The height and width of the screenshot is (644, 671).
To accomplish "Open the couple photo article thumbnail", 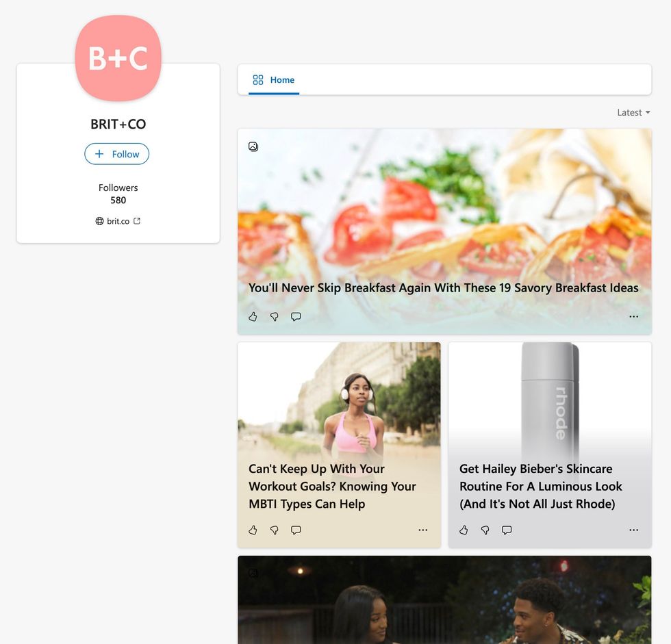I will click(x=444, y=600).
